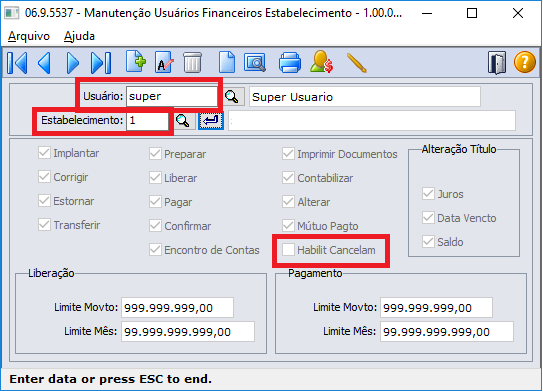Go to the previous record

[44, 63]
